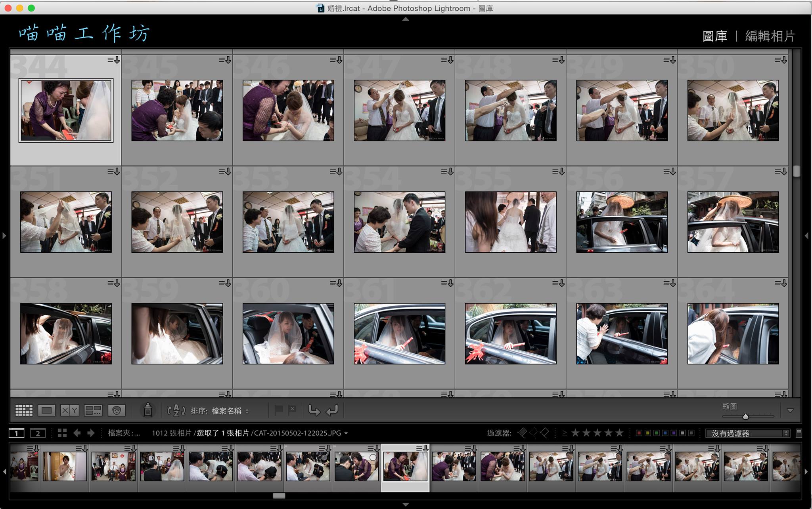Flag the photo as rejected
The image size is (812, 509).
[x=292, y=410]
